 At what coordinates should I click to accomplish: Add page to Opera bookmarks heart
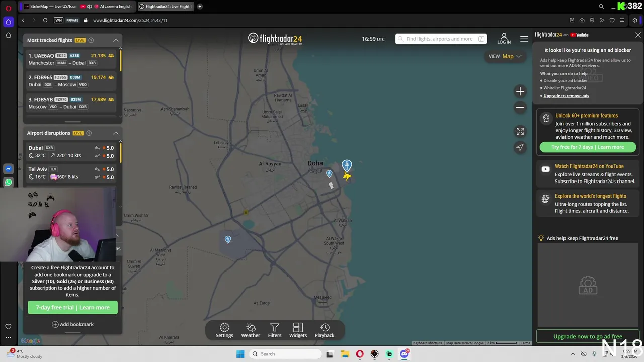point(612,20)
